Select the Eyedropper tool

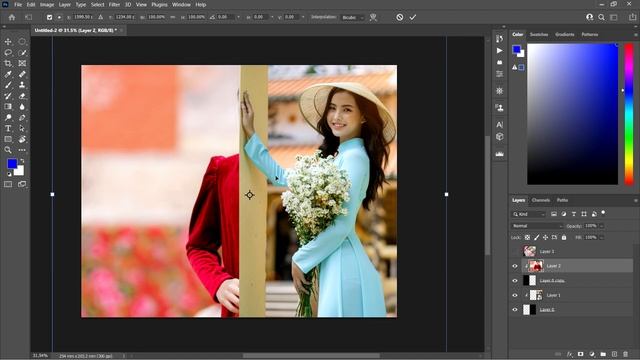pyautogui.click(x=8, y=74)
